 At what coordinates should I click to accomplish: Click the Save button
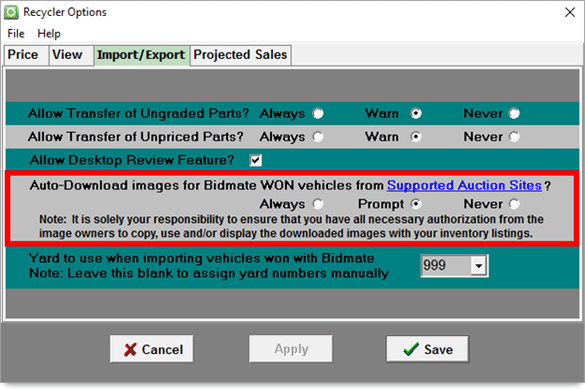pos(428,349)
